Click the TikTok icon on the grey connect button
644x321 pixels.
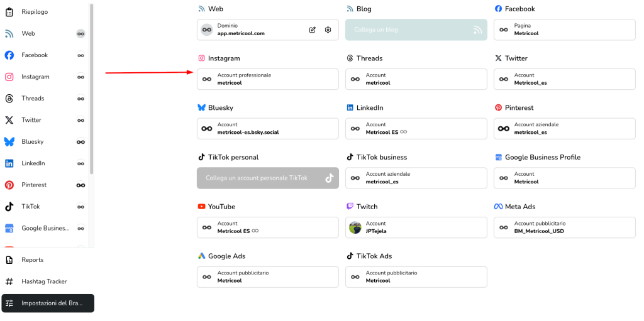pos(329,178)
